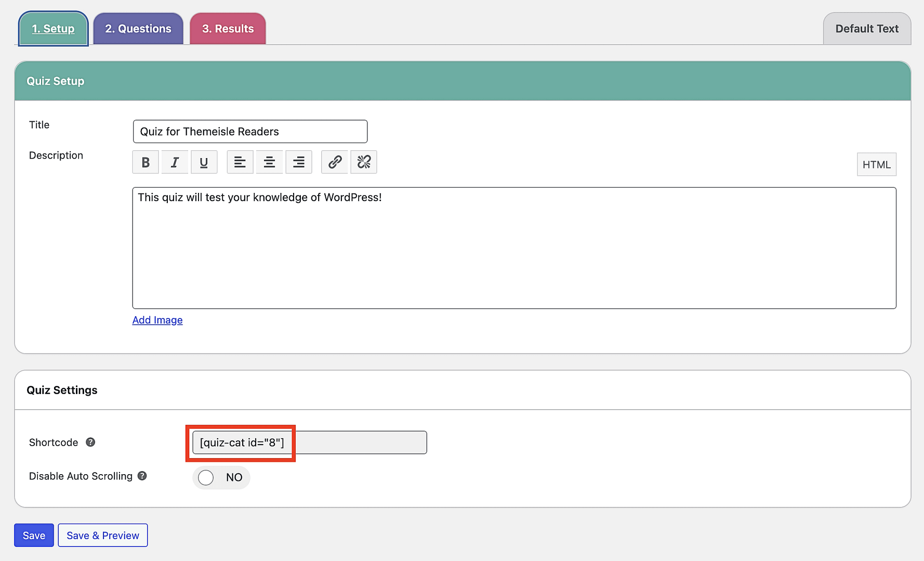Focus the quiz Title input field
This screenshot has height=561, width=924.
[x=250, y=132]
